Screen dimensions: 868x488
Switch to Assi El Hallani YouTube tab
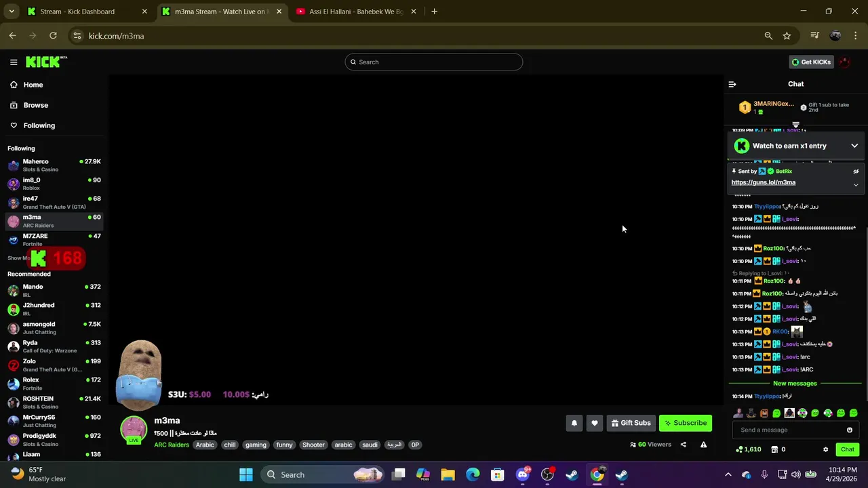coord(356,12)
